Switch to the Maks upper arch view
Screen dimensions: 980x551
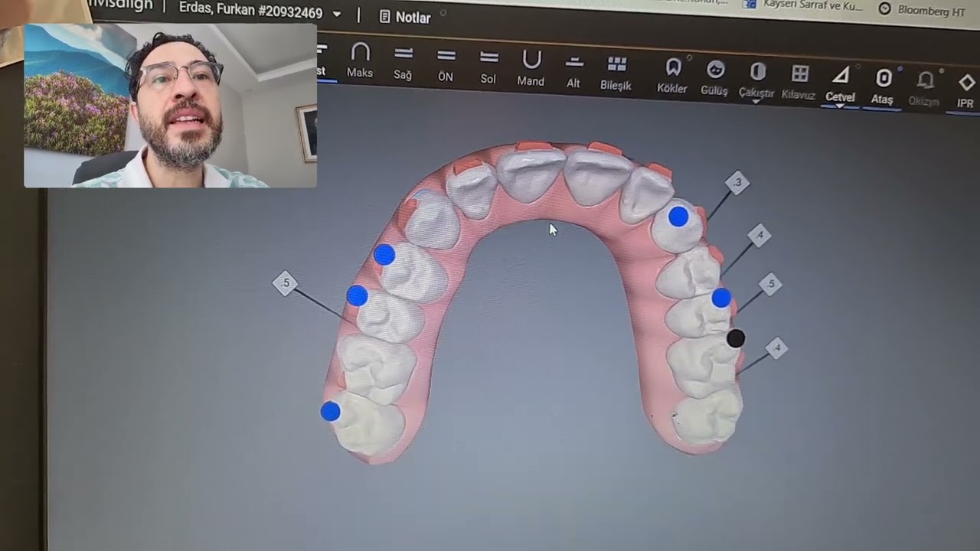coord(360,60)
